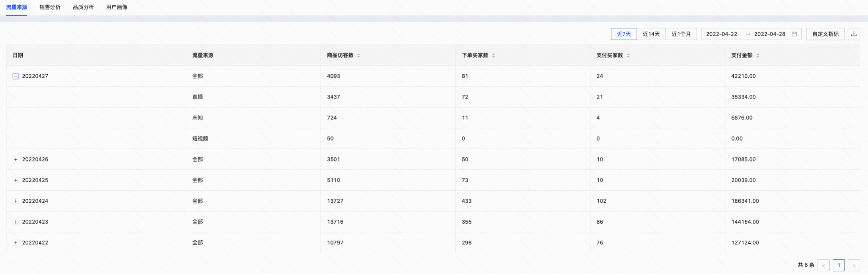Viewport: 868px width, 274px height.
Task: Go to next page arrow
Action: pos(854,265)
